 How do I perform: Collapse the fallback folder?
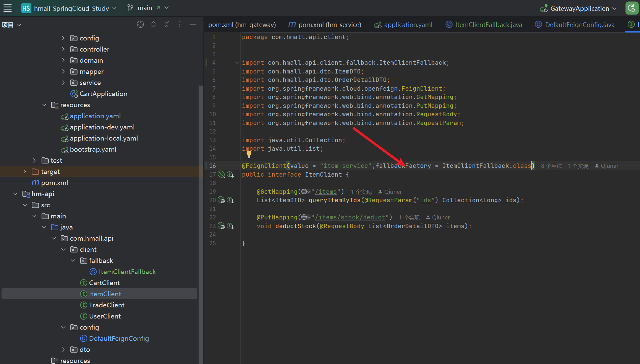pos(73,261)
